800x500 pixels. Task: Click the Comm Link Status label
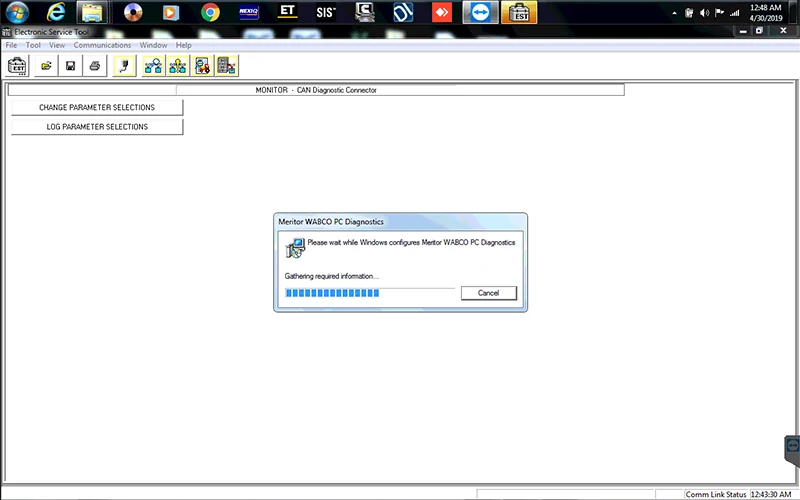pyautogui.click(x=716, y=494)
